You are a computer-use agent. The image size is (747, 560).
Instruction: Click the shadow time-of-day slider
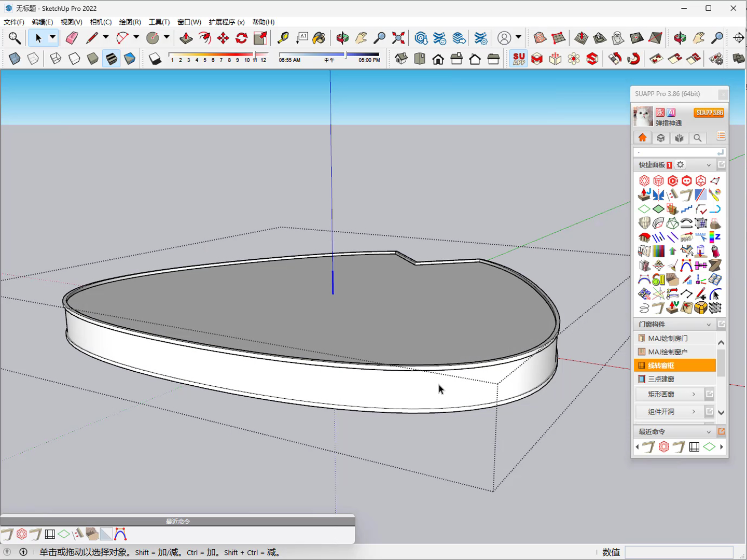tap(329, 54)
